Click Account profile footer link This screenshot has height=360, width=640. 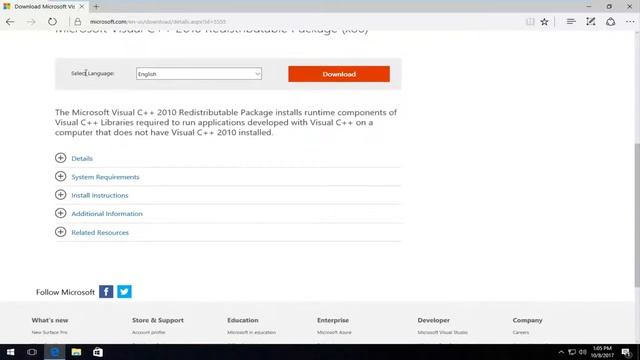pyautogui.click(x=149, y=332)
